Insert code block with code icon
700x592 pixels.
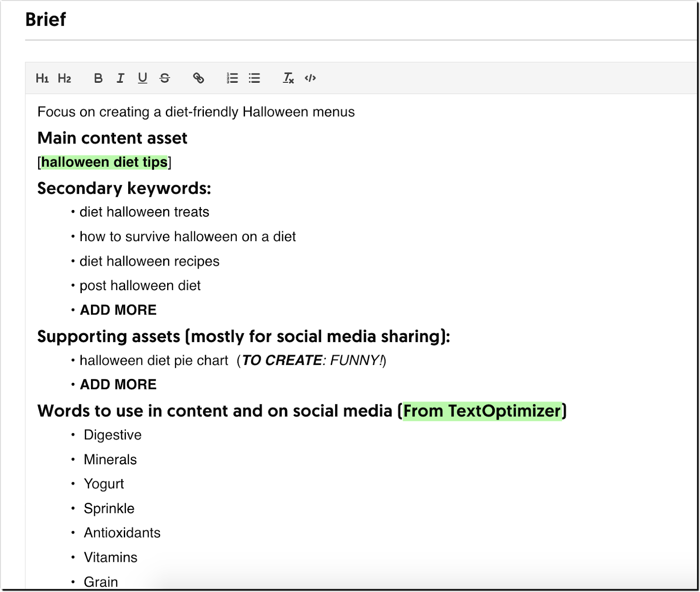tap(310, 78)
